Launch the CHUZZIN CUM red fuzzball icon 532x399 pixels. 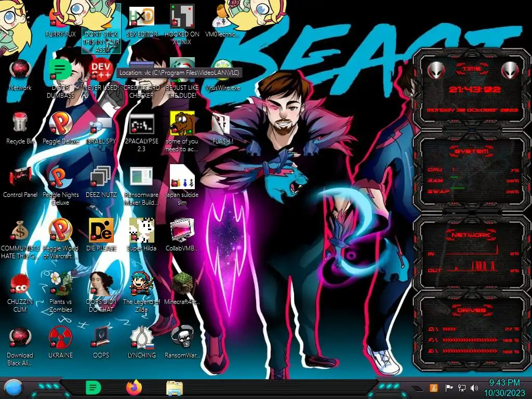[20, 293]
